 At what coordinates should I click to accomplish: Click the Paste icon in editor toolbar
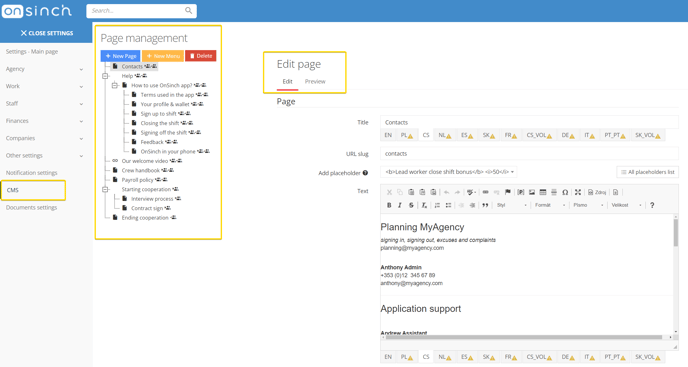pos(411,192)
